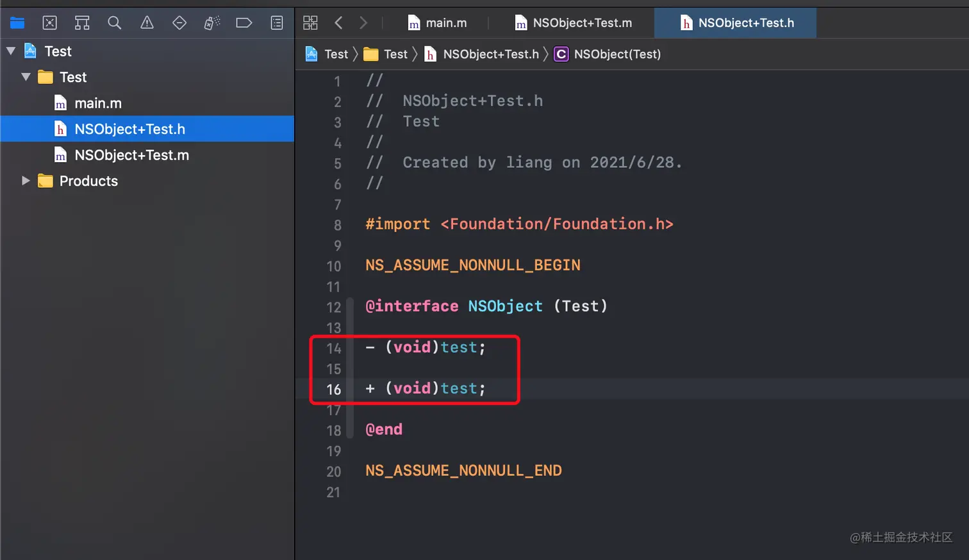Switch to the main.m tab

437,23
